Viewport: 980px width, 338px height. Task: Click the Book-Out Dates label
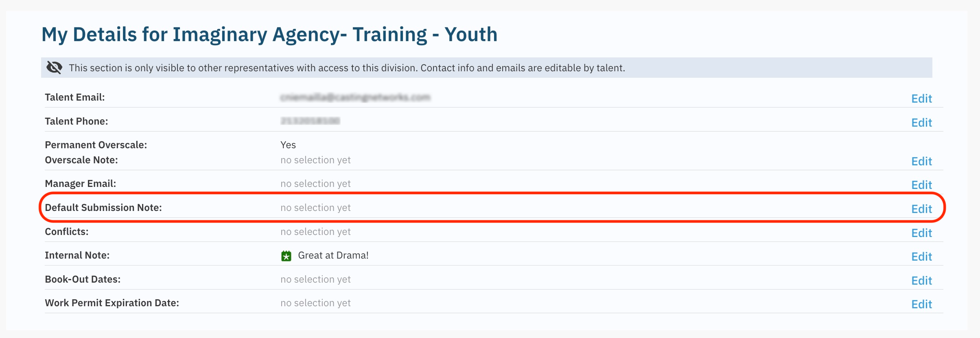coord(82,279)
